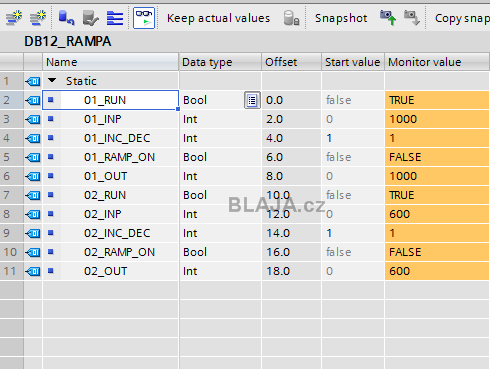Click the Snapshot button
Screen dimensions: 490x369
(341, 18)
